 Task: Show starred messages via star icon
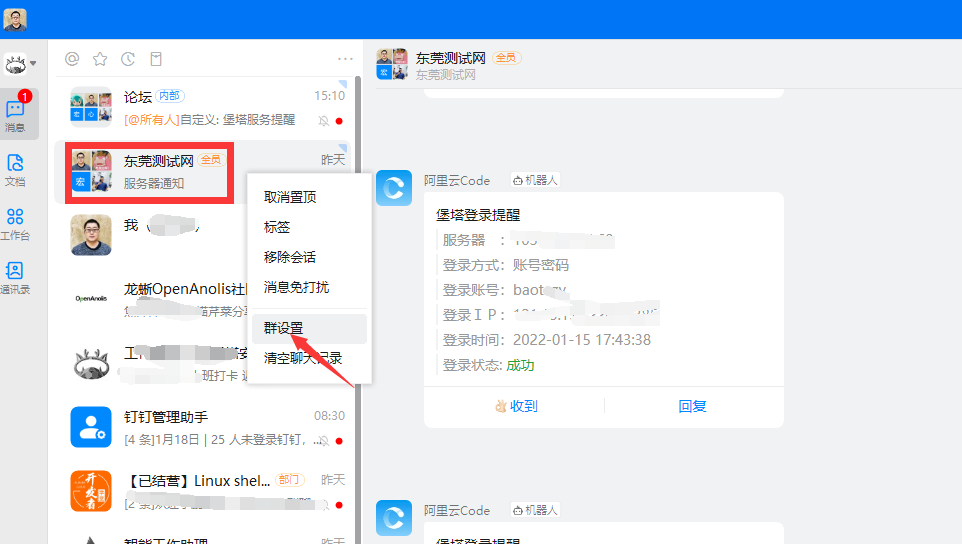[x=100, y=59]
